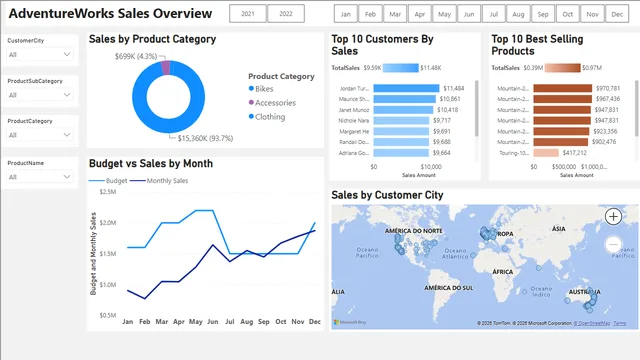This screenshot has width=640, height=360.
Task: Filter by Aug month button
Action: pyautogui.click(x=518, y=14)
